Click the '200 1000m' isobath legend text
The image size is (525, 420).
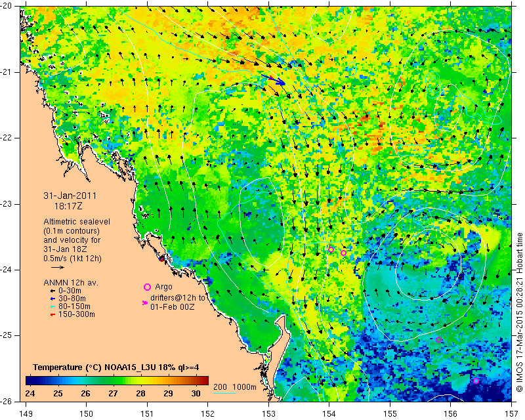click(x=235, y=387)
